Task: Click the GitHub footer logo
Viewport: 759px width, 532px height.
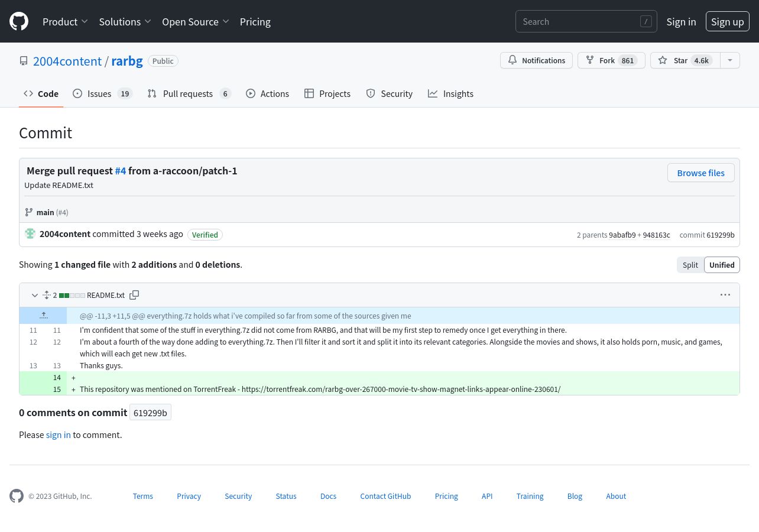Action: click(x=17, y=496)
